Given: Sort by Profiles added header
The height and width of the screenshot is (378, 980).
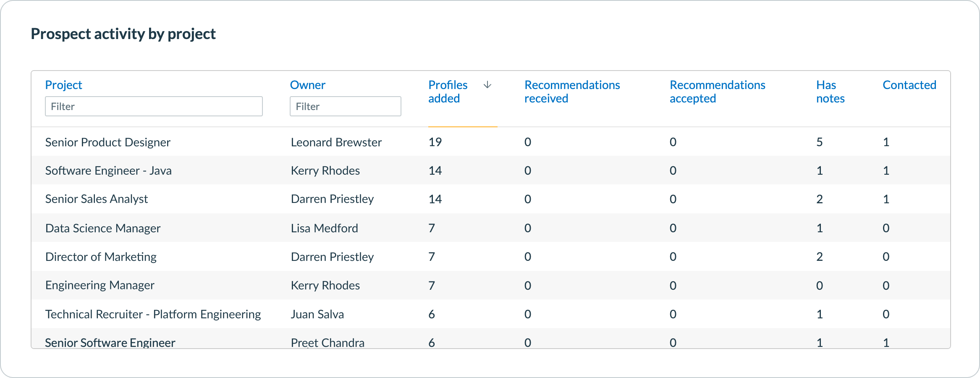Looking at the screenshot, I should [448, 92].
